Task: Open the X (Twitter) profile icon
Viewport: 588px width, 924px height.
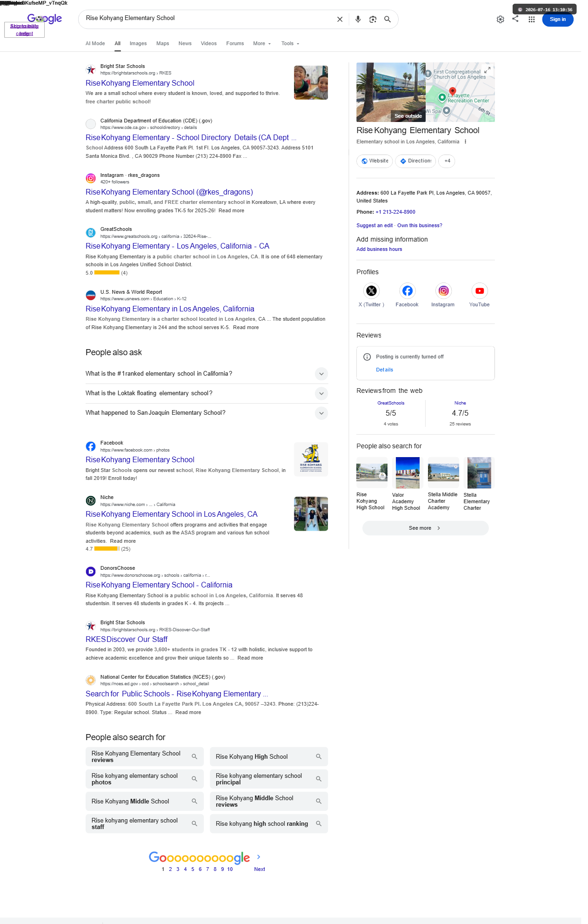Action: pos(371,291)
